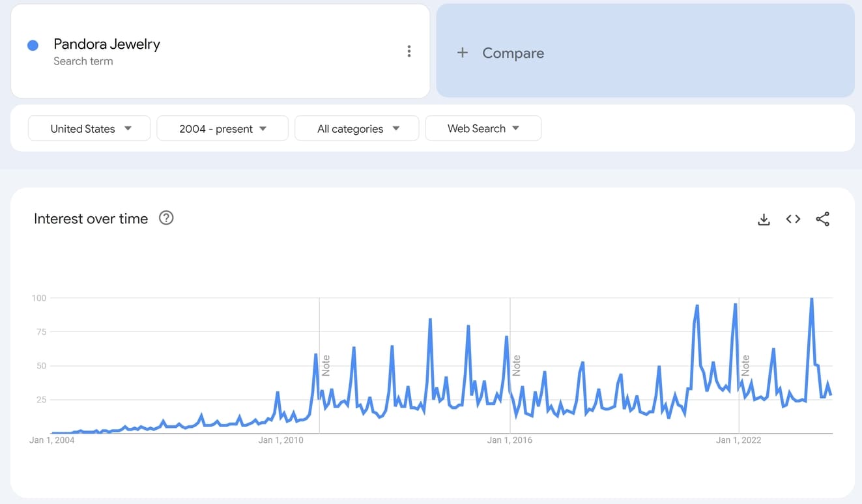The image size is (862, 504).
Task: Open the United States region dropdown
Action: click(89, 128)
